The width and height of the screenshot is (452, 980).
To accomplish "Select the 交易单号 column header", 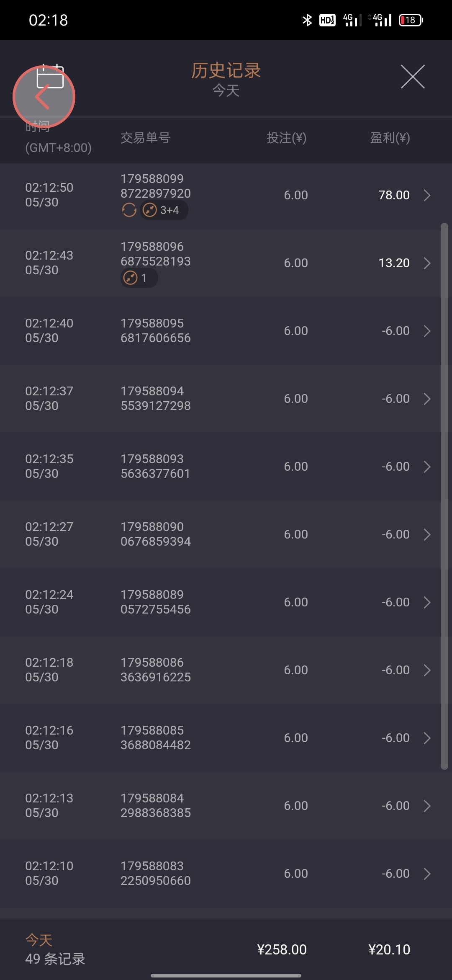I will point(145,138).
